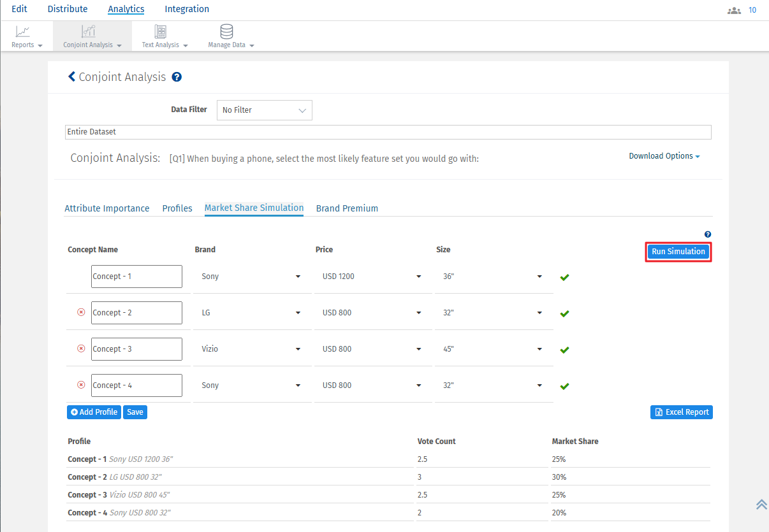Remove Concept - 2 with red delete icon

(x=81, y=312)
